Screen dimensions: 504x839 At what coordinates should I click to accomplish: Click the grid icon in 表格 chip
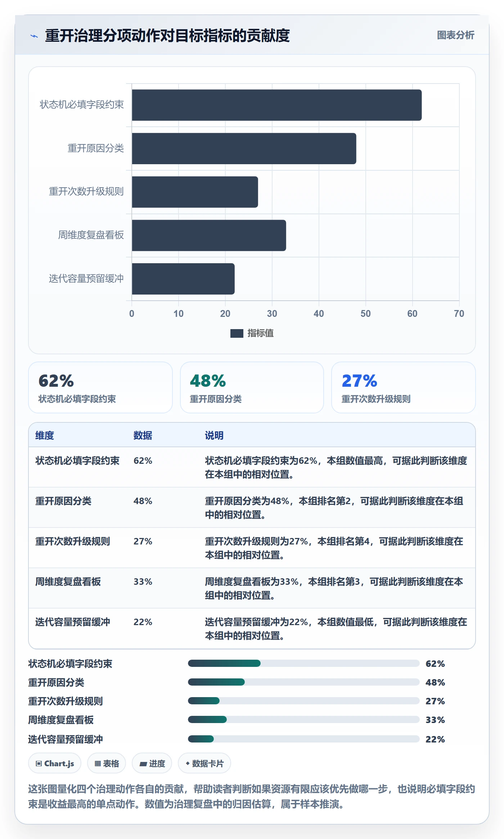pyautogui.click(x=98, y=764)
